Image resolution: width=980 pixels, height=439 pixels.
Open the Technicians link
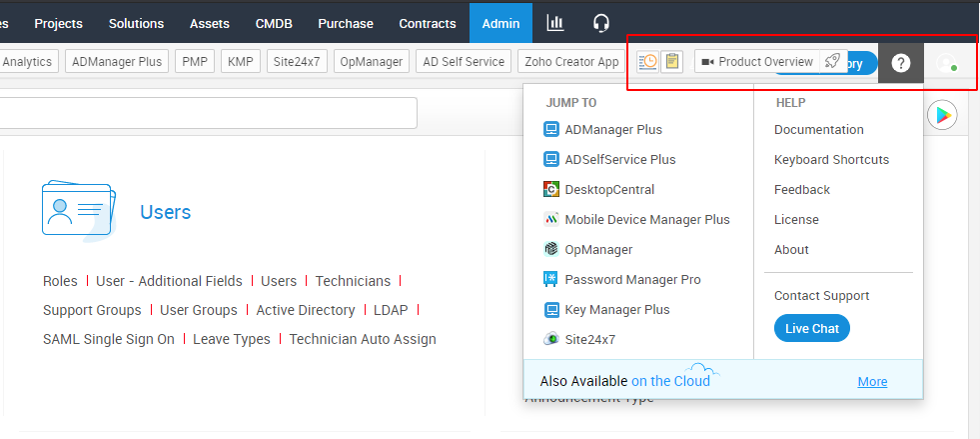pos(353,281)
